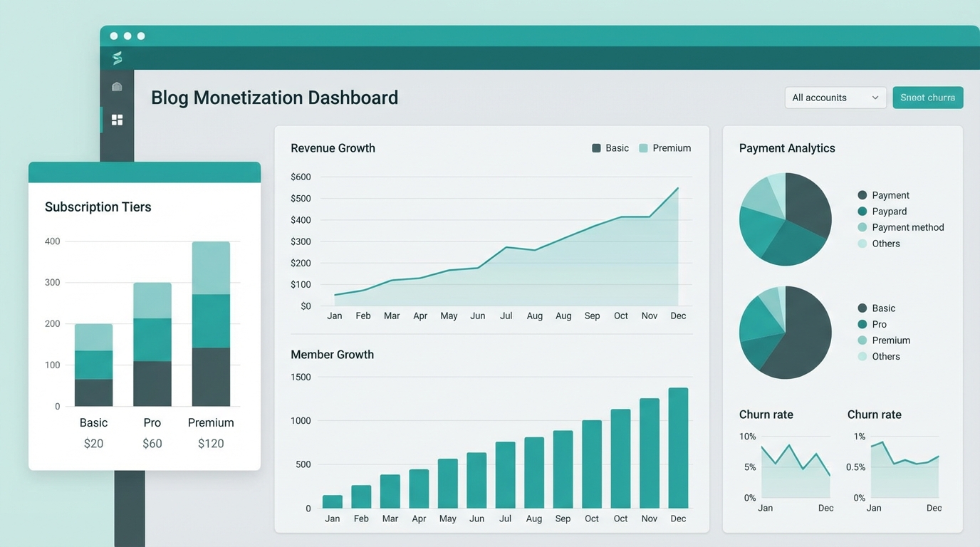This screenshot has height=547, width=980.
Task: Click the chevron on the All accounts selector
Action: [876, 98]
